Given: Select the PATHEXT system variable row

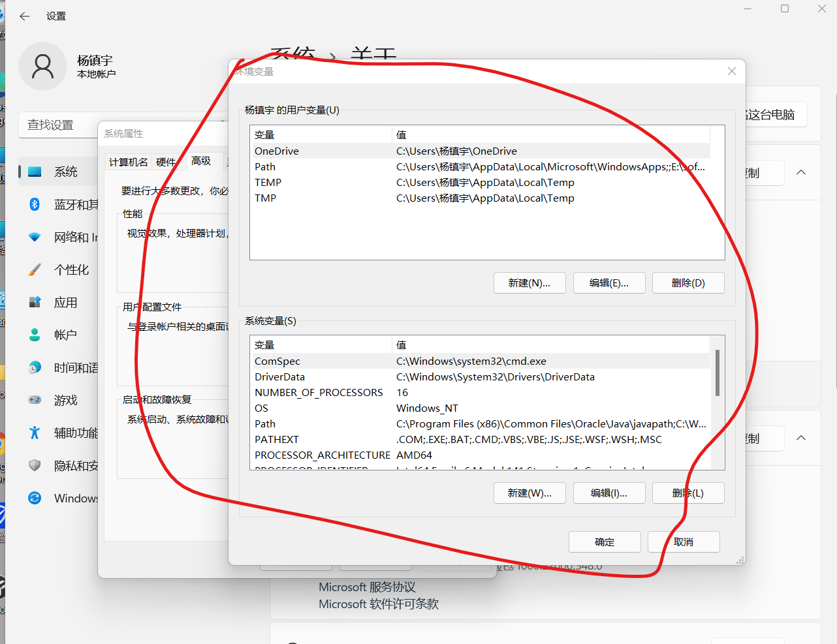Looking at the screenshot, I should (480, 439).
